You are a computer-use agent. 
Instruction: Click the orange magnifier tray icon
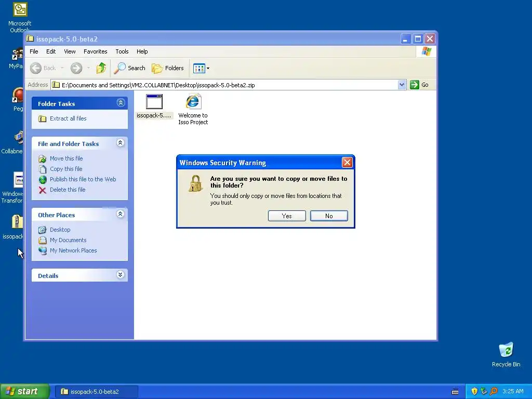coord(494,391)
